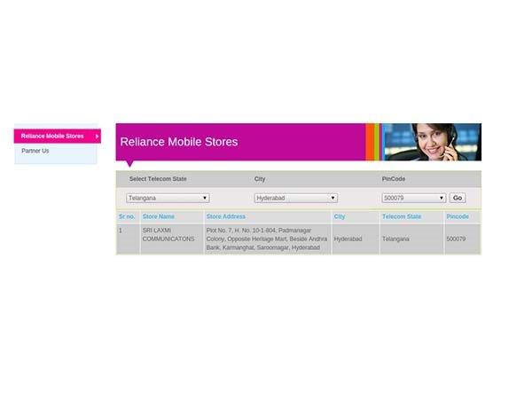
Task: Click the Pincode column header
Action: pos(458,216)
